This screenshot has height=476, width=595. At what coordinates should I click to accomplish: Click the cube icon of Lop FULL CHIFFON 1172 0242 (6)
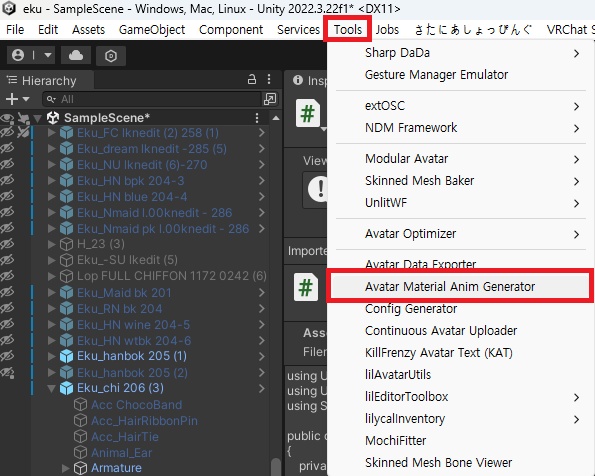(x=66, y=276)
